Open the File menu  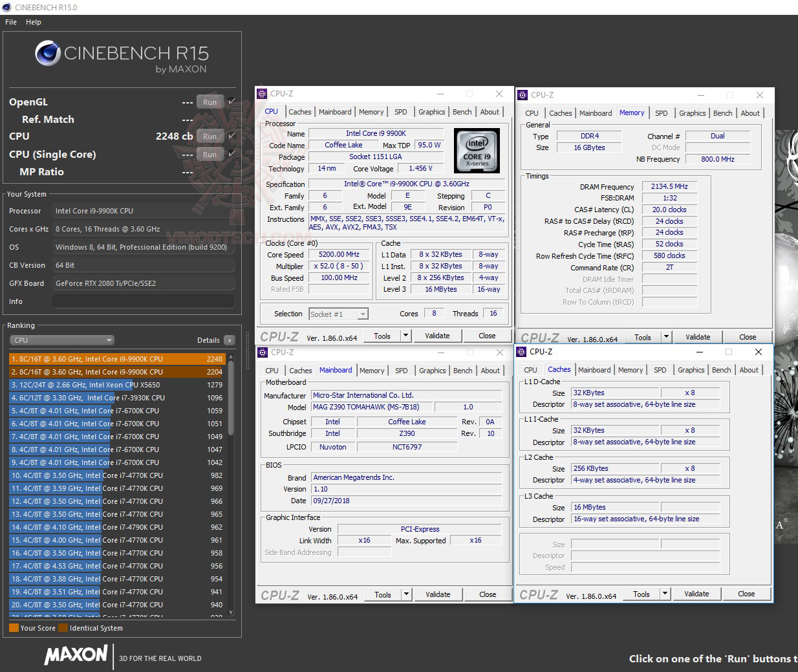click(10, 21)
